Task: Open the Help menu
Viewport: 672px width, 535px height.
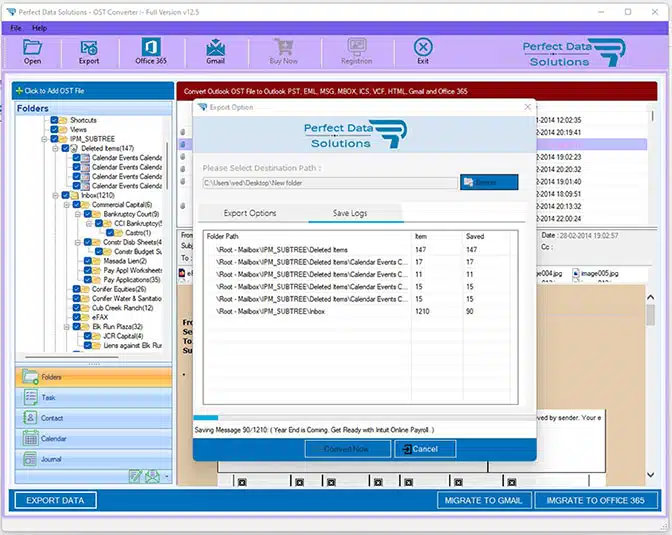Action: [39, 28]
